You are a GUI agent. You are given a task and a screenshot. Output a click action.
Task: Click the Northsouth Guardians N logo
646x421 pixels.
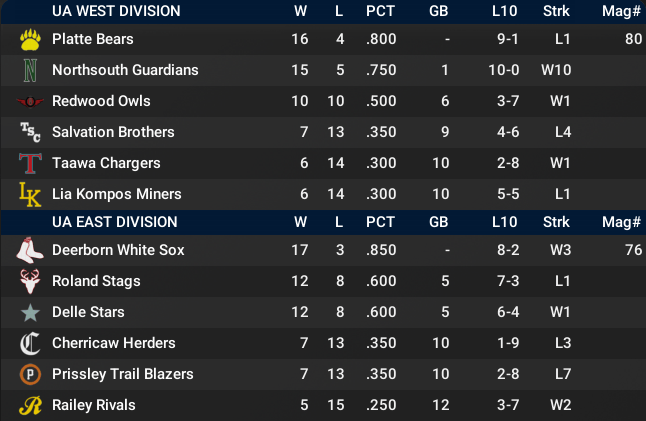pos(31,71)
